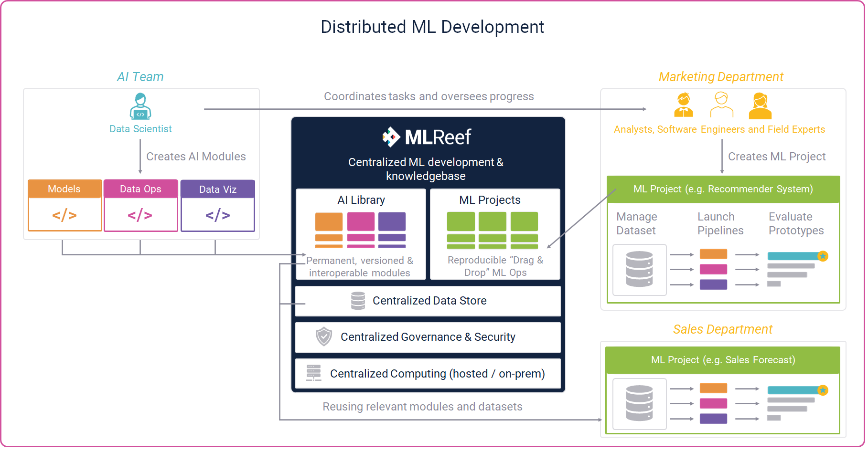Click the Governance & Security shield icon

[324, 336]
